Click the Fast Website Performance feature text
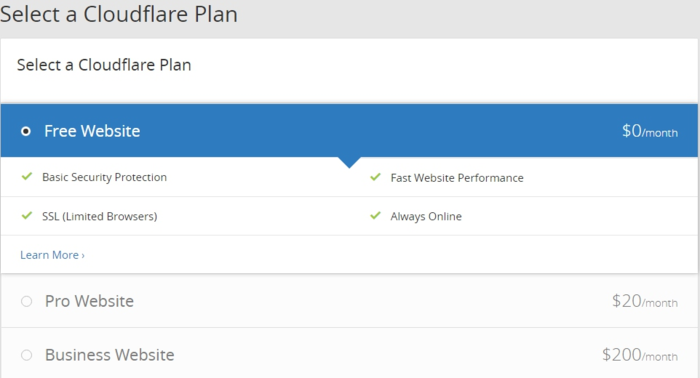Viewport: 700px width, 378px height. pyautogui.click(x=457, y=178)
